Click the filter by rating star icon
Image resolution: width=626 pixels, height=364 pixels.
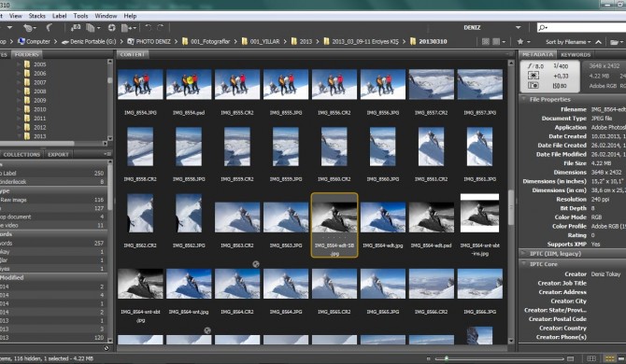click(520, 41)
